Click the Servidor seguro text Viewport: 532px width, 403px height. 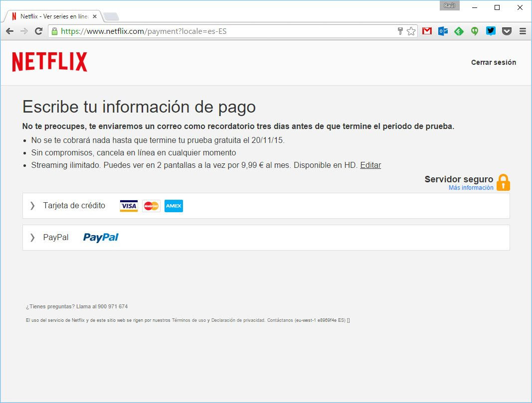pos(459,179)
